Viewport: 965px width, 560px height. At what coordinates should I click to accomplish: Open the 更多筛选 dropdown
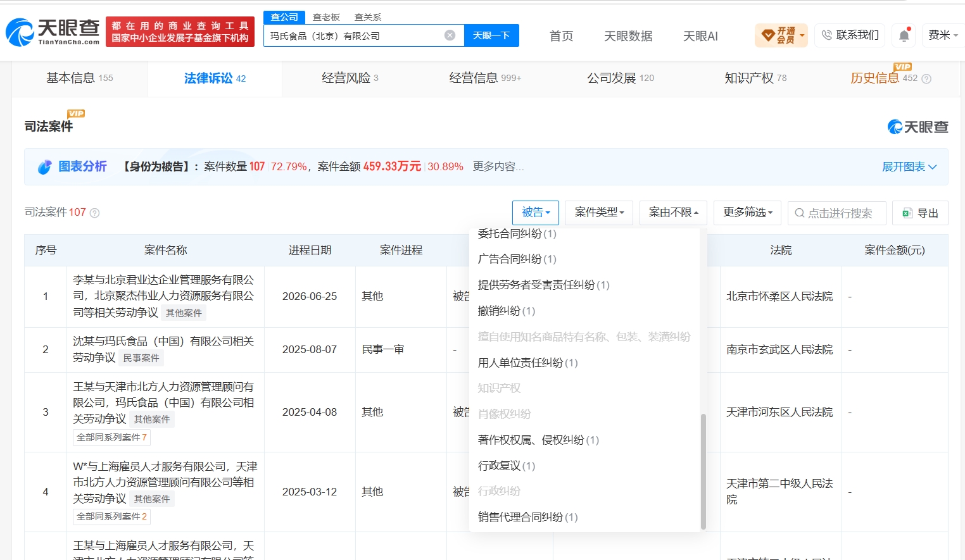747,213
